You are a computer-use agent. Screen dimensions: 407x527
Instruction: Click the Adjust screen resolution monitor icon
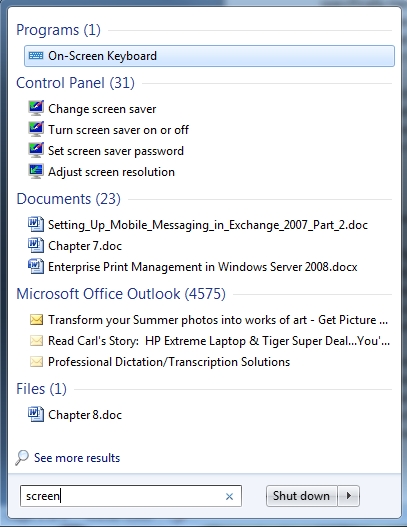(x=36, y=171)
